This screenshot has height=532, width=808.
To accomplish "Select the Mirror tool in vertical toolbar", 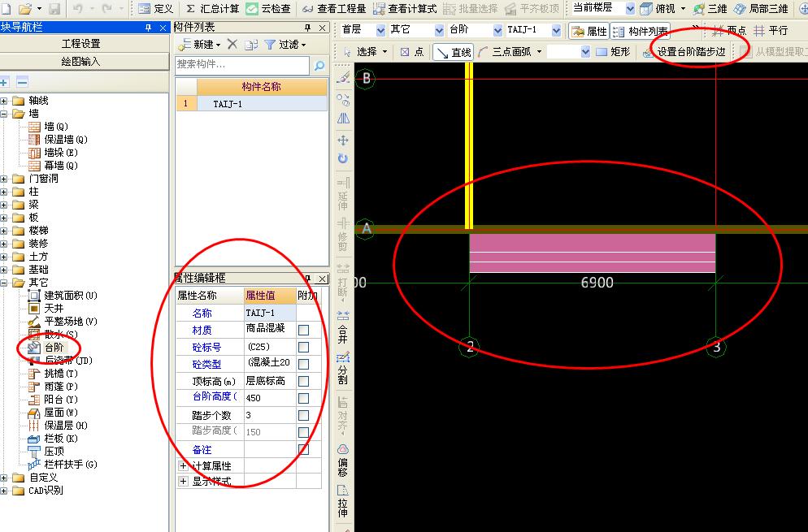I will click(x=343, y=119).
